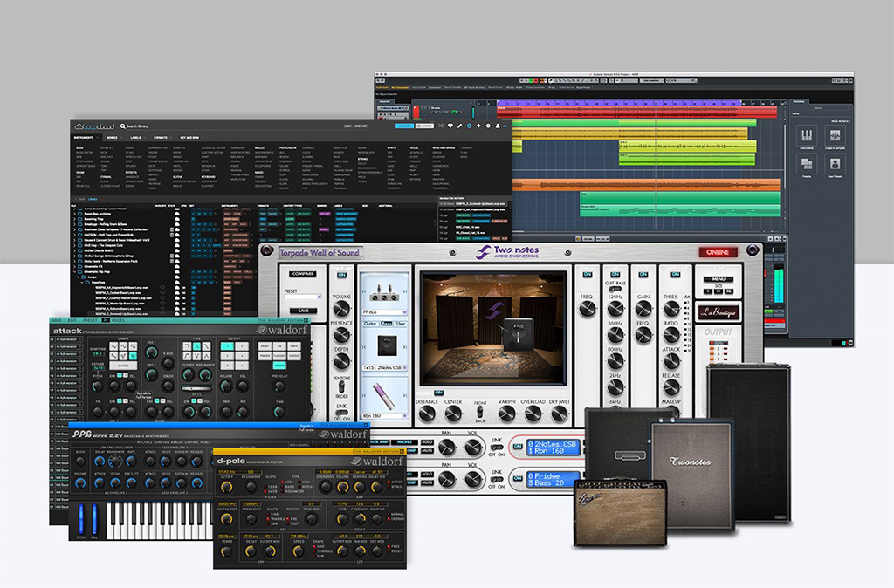Open the Torpedo preset dropdown
Viewport: 894px width, 588px height.
click(x=301, y=297)
